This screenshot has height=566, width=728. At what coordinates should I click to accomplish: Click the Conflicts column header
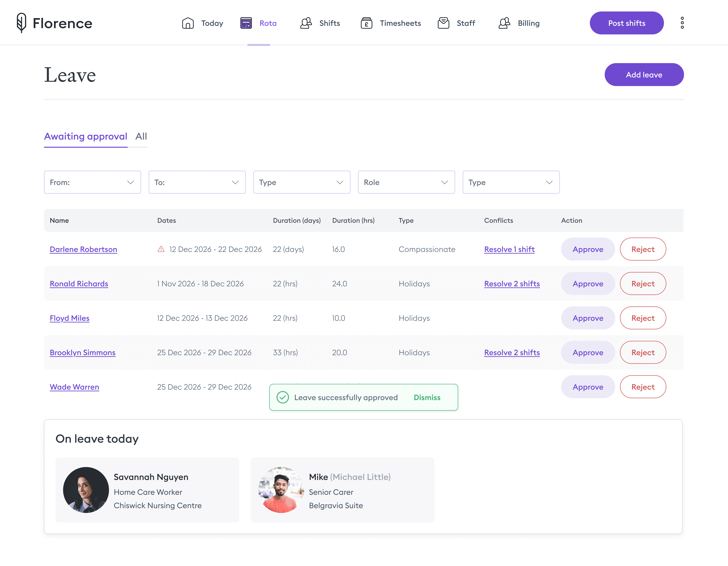coord(499,220)
